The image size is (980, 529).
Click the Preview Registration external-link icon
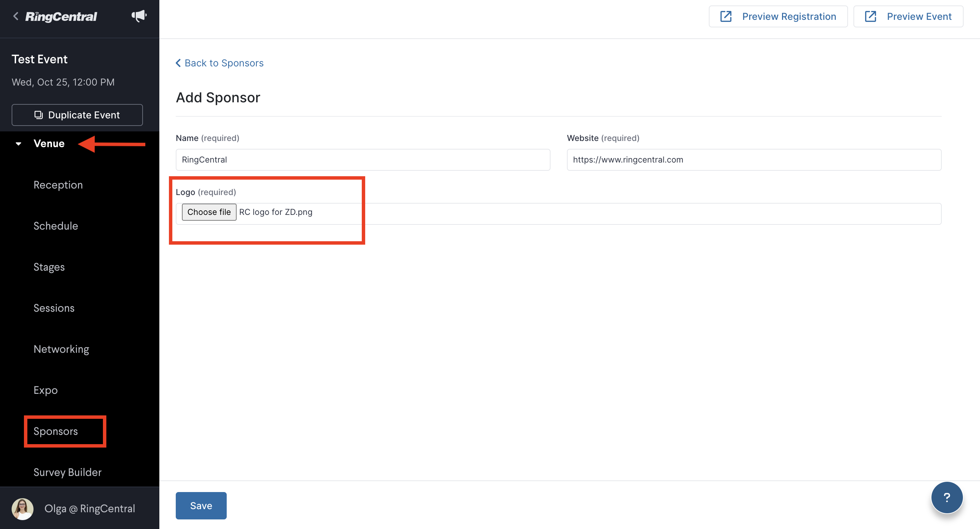[726, 16]
